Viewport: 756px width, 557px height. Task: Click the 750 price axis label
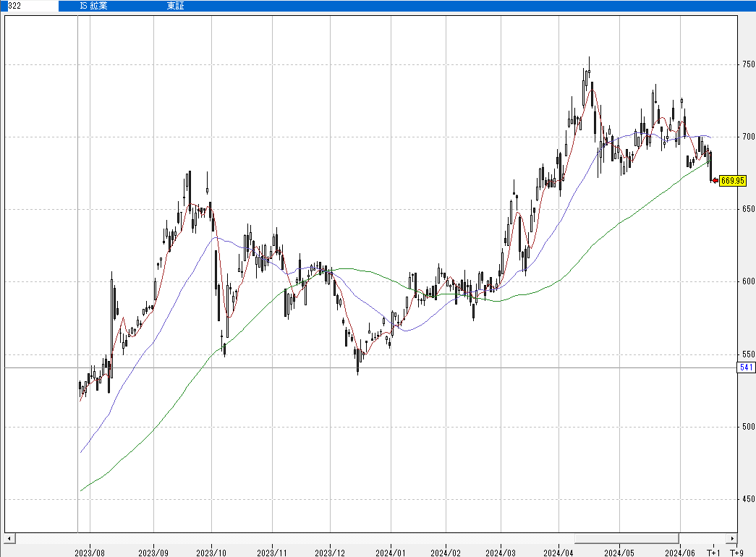(x=749, y=64)
